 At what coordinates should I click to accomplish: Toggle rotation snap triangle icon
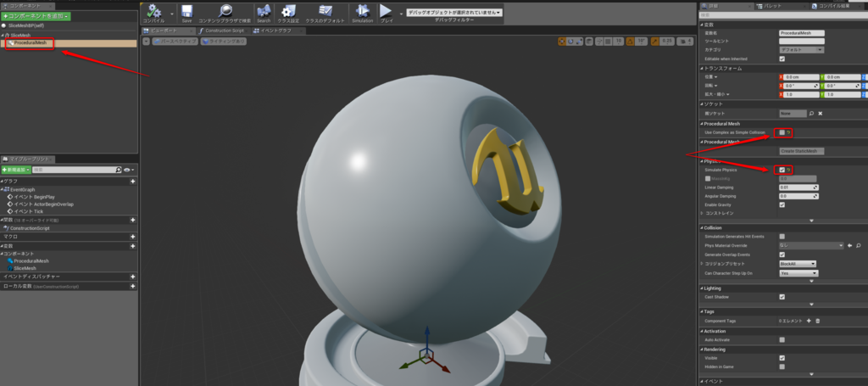pos(630,41)
